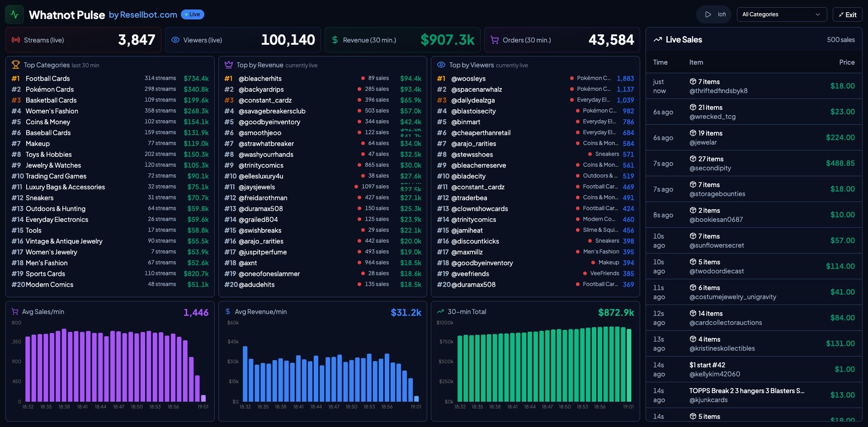Screen dimensions: 868x427
Task: Select Coins & Money category row
Action: [x=110, y=122]
